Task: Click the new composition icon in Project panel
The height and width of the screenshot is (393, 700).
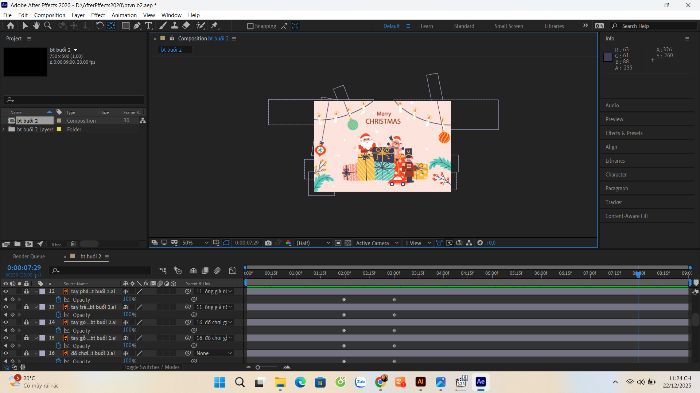Action: pos(29,244)
